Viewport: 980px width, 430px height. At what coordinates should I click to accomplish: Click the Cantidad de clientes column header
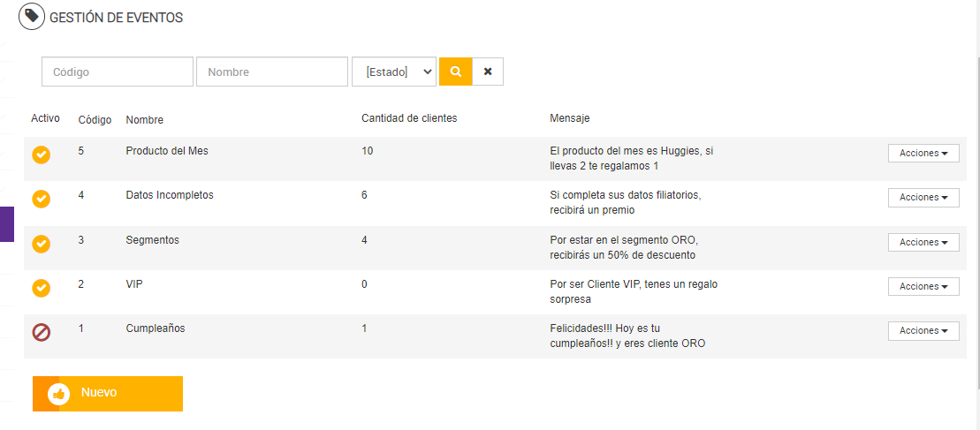pyautogui.click(x=409, y=118)
